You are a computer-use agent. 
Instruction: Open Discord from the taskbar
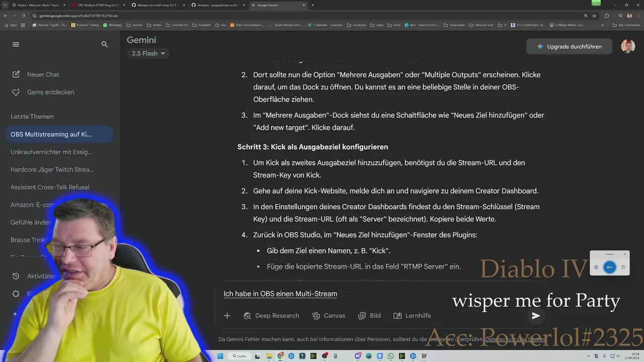point(358,356)
